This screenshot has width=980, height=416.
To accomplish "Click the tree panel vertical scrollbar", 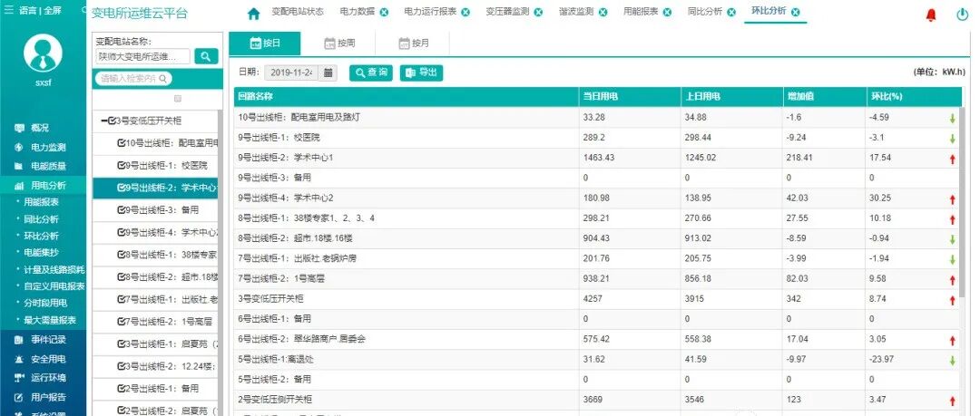I will point(220,262).
